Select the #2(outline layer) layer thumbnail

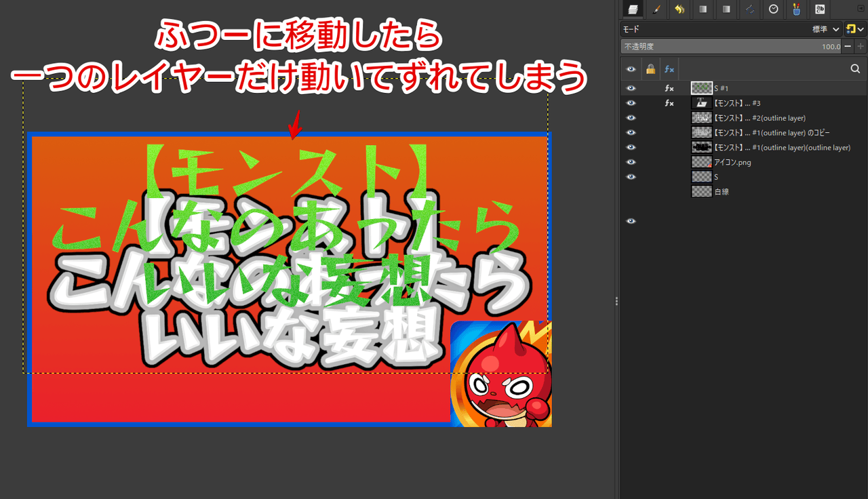tap(701, 118)
